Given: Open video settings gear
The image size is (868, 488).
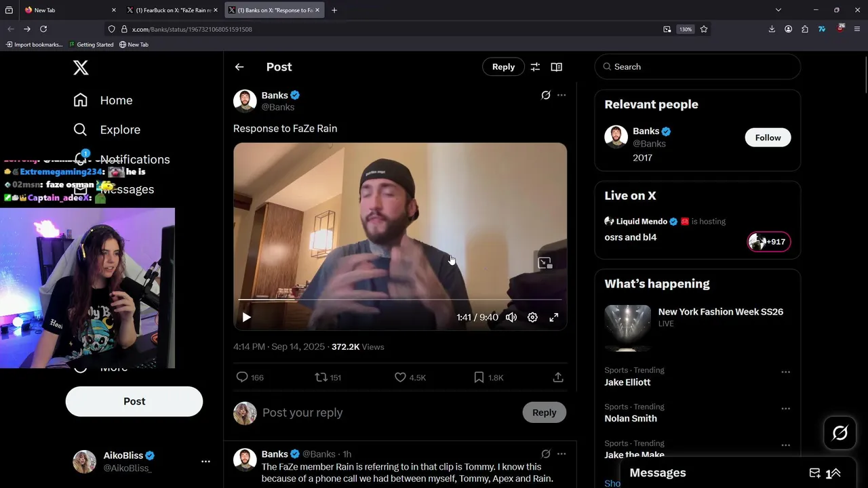Looking at the screenshot, I should tap(533, 317).
